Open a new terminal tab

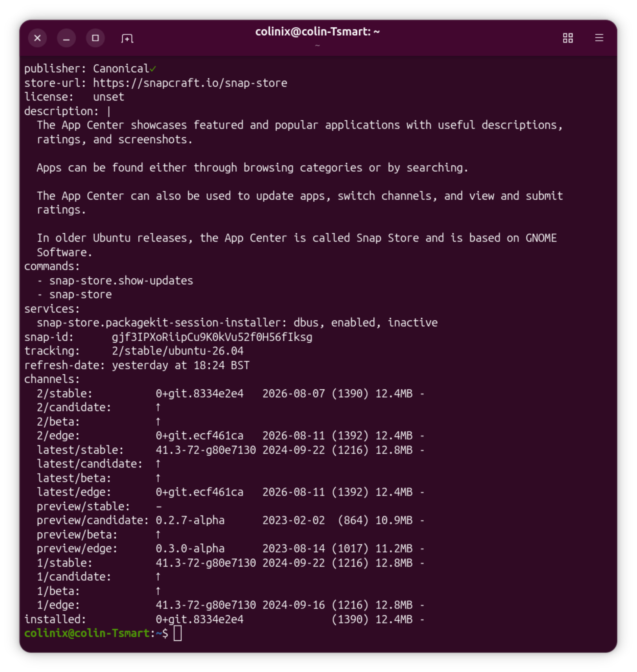pos(127,38)
